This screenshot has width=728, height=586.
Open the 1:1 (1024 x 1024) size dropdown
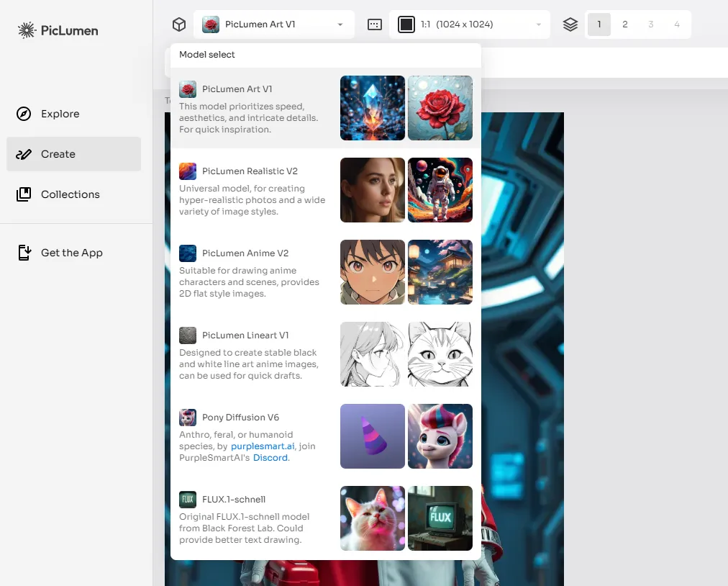[x=469, y=24]
